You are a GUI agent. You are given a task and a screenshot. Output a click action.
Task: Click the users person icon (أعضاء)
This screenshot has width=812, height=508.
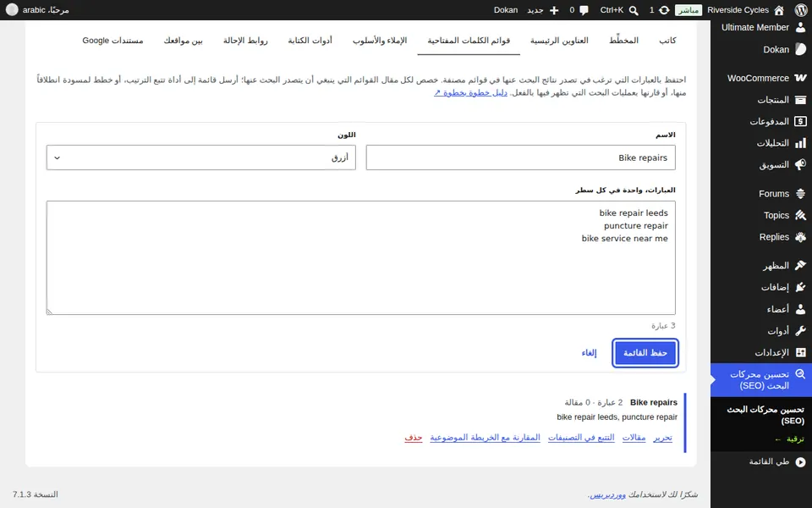[x=800, y=309]
